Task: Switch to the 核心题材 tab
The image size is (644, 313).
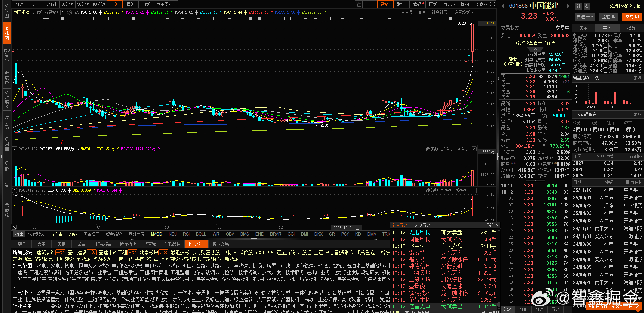Action: [196, 244]
